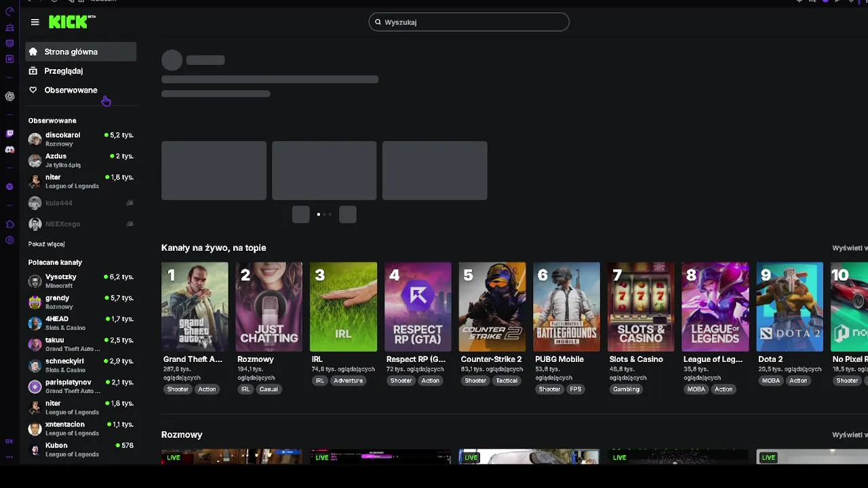Click the heart icon beside Obserwowane
Viewport: 868px width, 488px height.
pos(33,90)
